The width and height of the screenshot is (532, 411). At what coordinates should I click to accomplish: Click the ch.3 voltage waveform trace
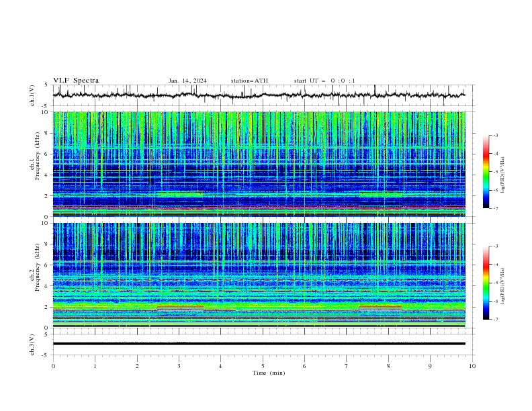[x=259, y=344]
